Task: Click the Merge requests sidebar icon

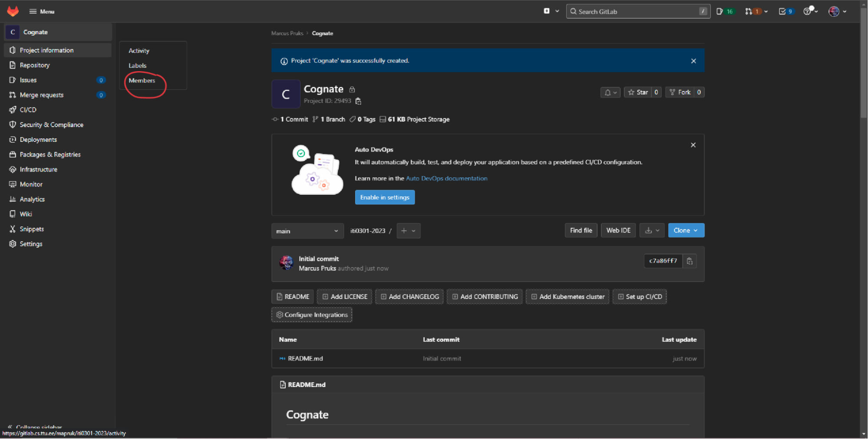Action: click(x=13, y=95)
